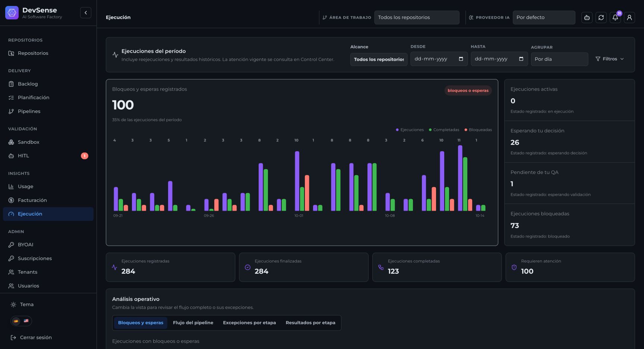Click the Backlog clipboard icon
This screenshot has height=349, width=644.
pyautogui.click(x=11, y=84)
